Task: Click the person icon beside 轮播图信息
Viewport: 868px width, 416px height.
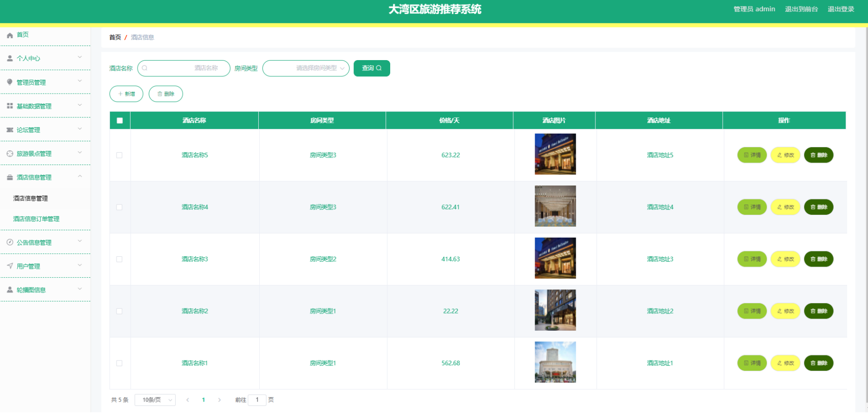Action: (x=10, y=290)
